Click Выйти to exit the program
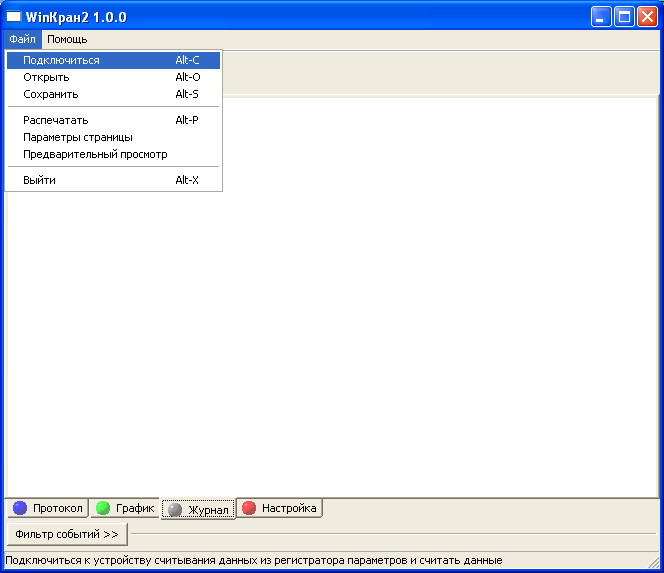Image resolution: width=664 pixels, height=573 pixels. (x=113, y=180)
